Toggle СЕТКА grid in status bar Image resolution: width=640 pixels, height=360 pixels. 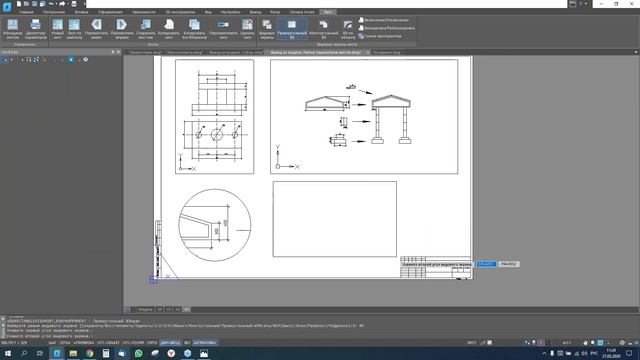coord(65,343)
